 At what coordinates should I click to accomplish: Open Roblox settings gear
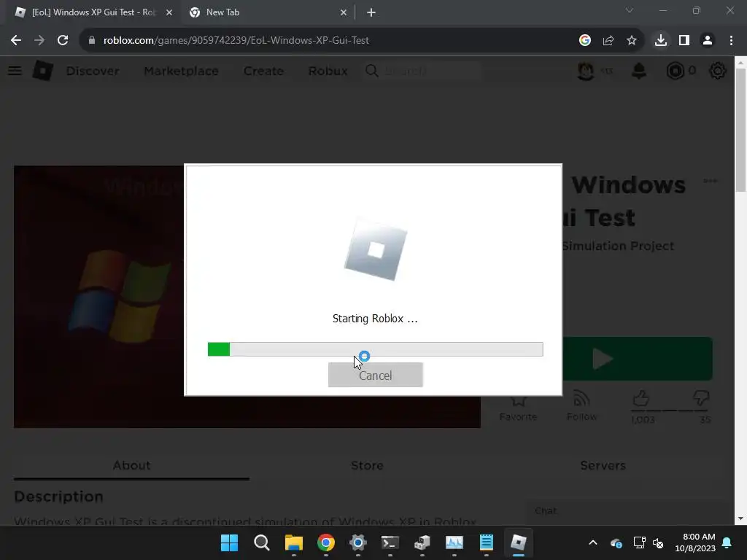pyautogui.click(x=718, y=71)
